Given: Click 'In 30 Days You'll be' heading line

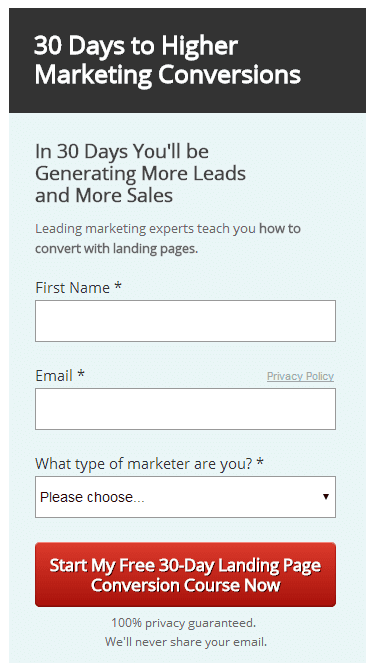Looking at the screenshot, I should 122,151.
